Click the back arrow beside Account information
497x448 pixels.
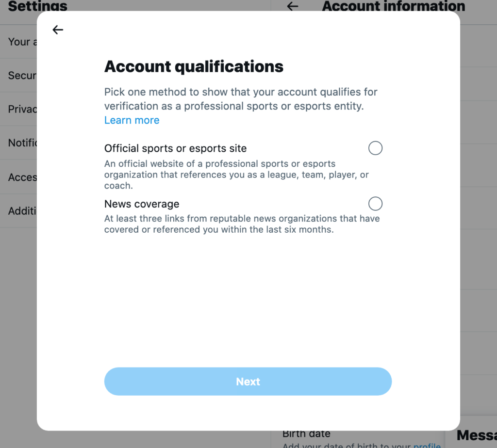point(292,6)
